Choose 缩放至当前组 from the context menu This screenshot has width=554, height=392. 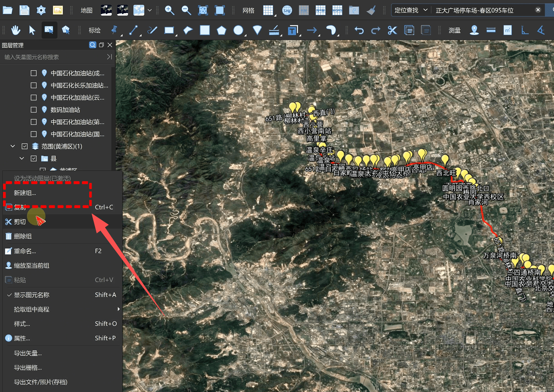62,265
